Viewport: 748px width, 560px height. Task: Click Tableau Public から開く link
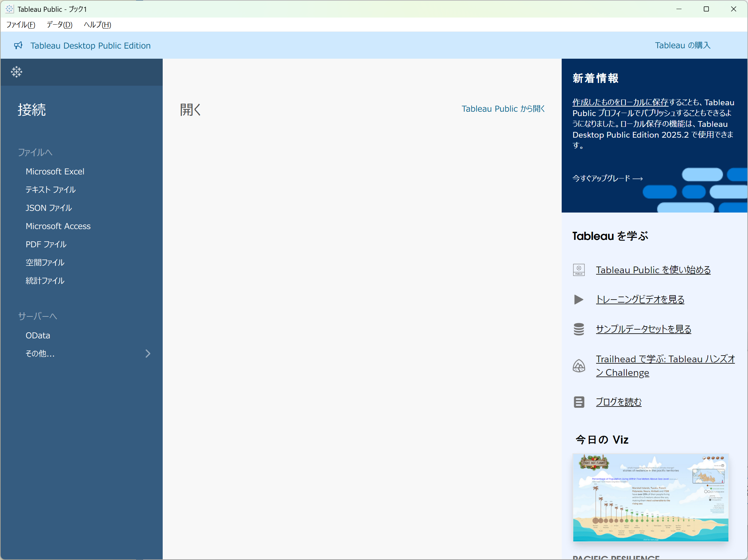503,109
